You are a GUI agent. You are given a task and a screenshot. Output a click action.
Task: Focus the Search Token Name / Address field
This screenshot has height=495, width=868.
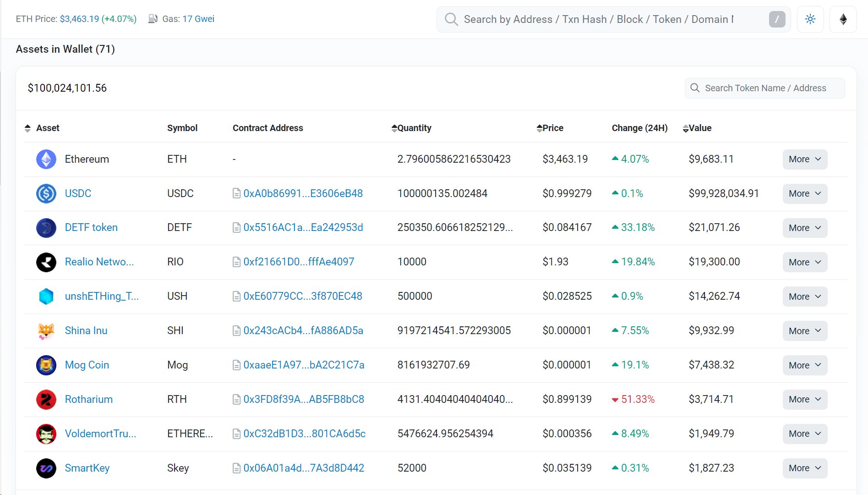click(764, 88)
